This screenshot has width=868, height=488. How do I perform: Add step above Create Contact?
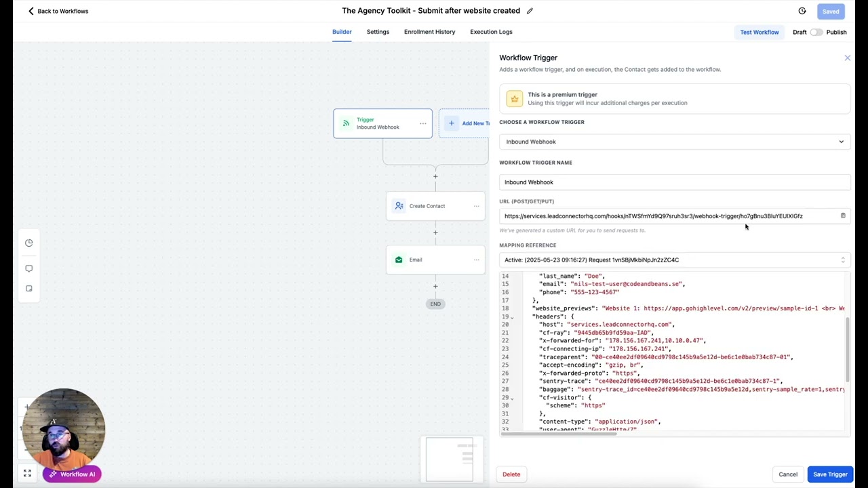point(435,177)
